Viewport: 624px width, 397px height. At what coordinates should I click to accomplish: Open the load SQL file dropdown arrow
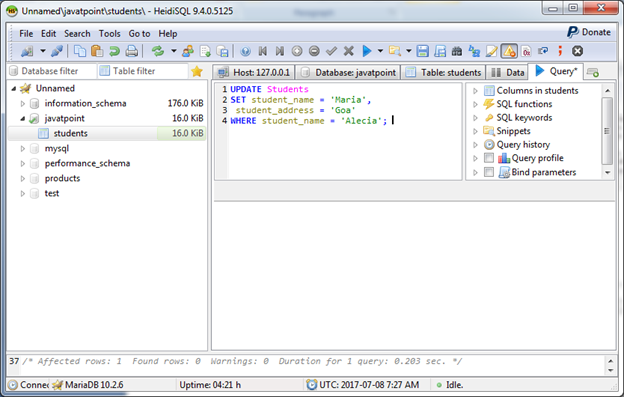[409, 51]
